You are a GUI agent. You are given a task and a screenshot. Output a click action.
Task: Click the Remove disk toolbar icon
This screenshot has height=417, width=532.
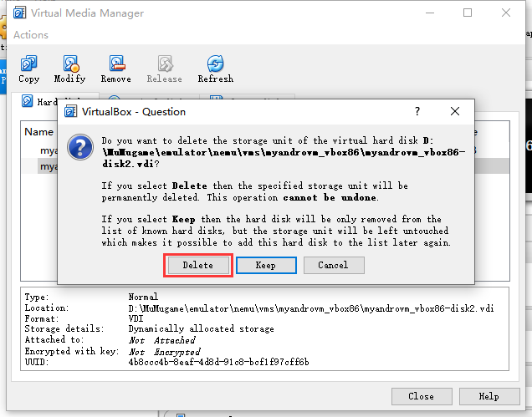click(116, 69)
